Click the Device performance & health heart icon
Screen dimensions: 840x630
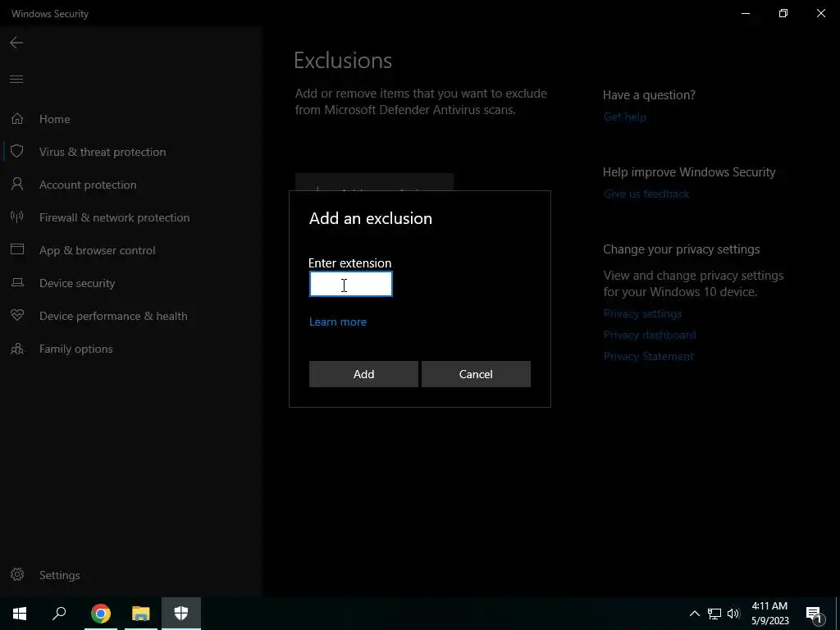pyautogui.click(x=17, y=315)
